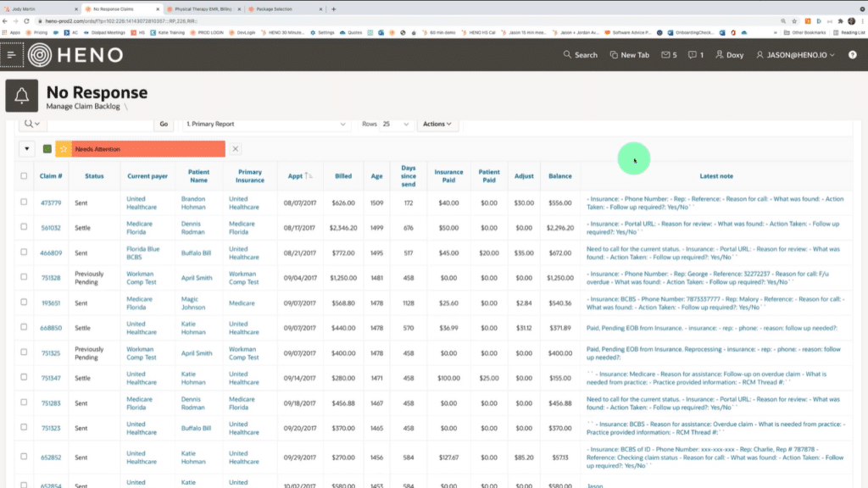Image resolution: width=868 pixels, height=488 pixels.
Task: Click the Appt column header
Action: (296, 176)
